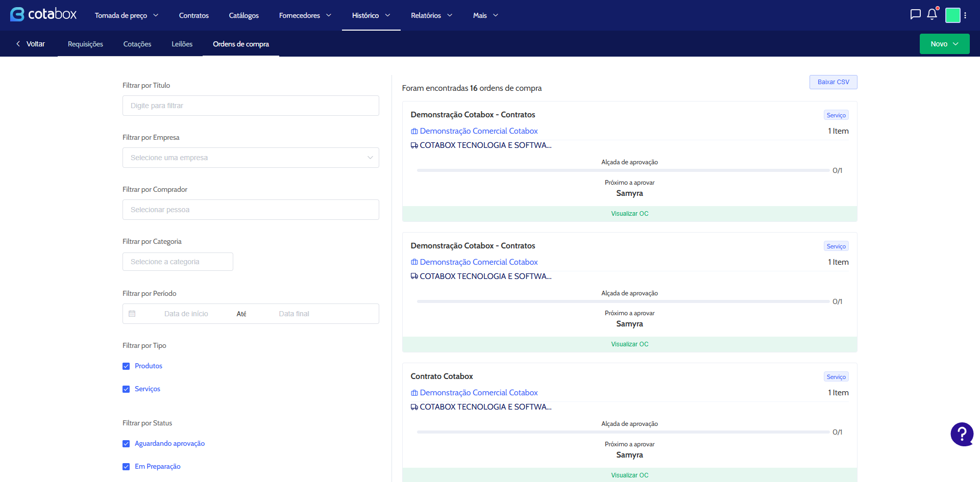This screenshot has width=980, height=482.
Task: Click the Data de início field
Action: tap(186, 314)
